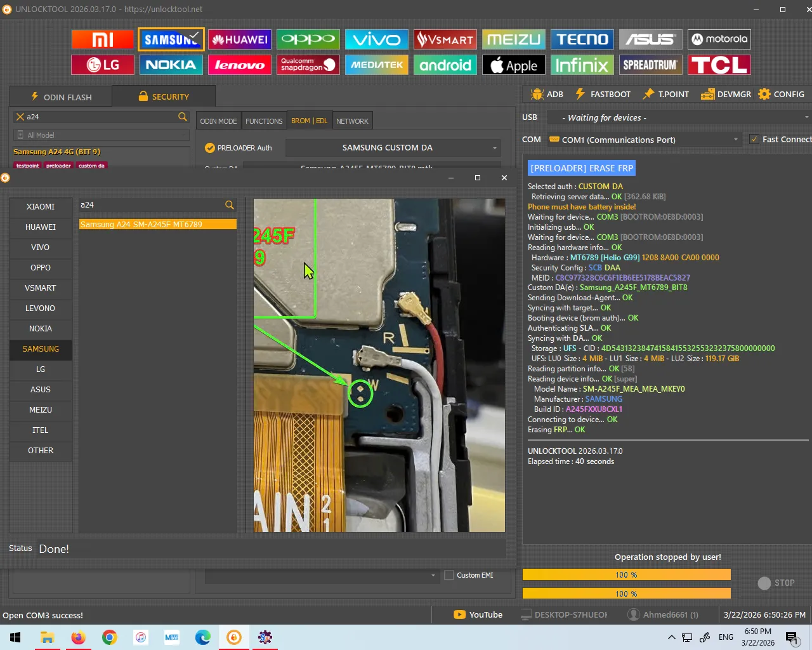The image size is (812, 650).
Task: Toggle the PRELOADER Auth option
Action: tap(210, 148)
